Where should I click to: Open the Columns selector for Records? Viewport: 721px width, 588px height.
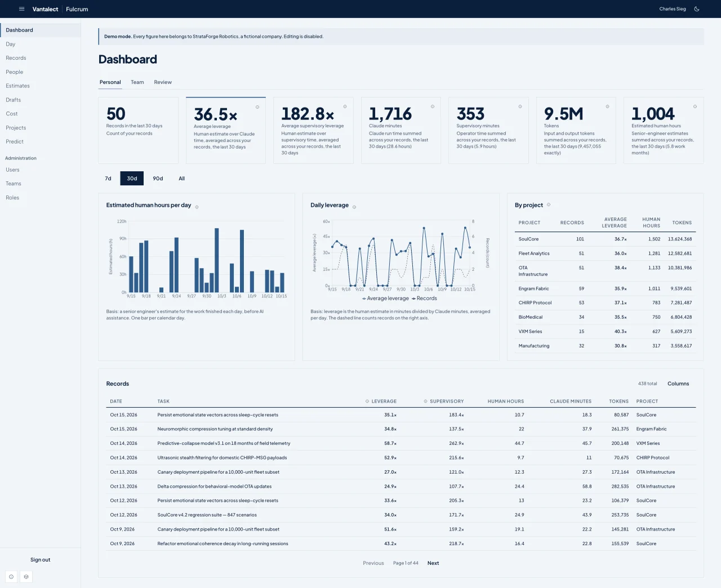[678, 384]
